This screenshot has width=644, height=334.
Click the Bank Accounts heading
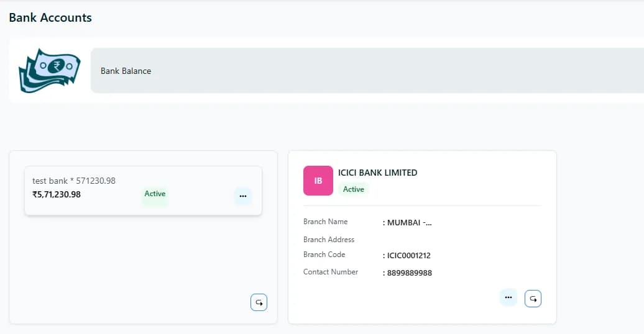click(50, 17)
